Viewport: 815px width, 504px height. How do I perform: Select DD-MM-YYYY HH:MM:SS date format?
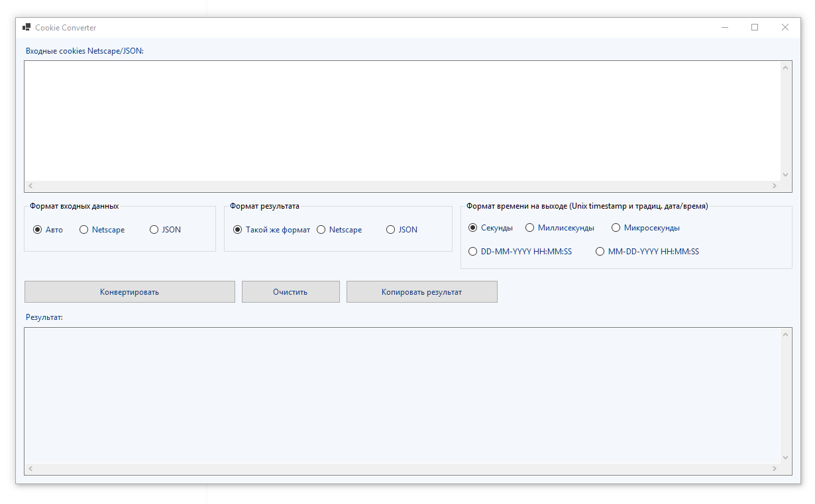(x=520, y=252)
